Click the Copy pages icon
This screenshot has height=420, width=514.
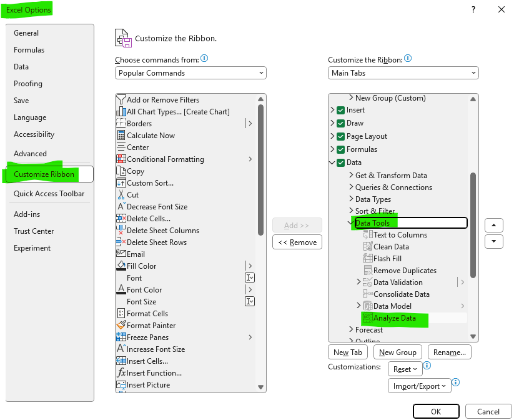(x=121, y=171)
